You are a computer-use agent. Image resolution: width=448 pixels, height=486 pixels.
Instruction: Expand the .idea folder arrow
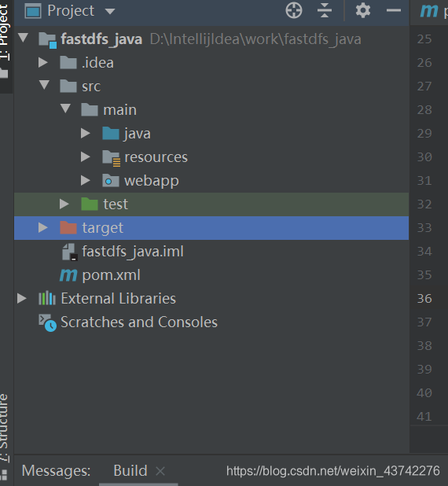coord(42,63)
